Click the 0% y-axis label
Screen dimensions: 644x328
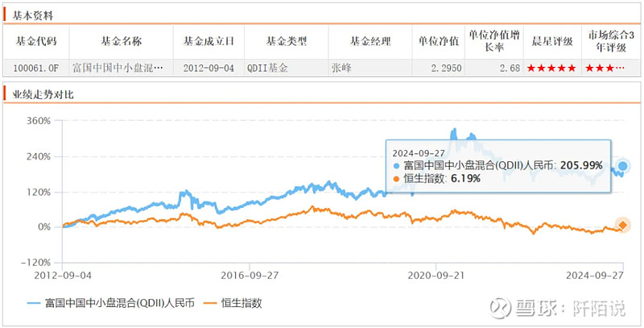tap(45, 227)
